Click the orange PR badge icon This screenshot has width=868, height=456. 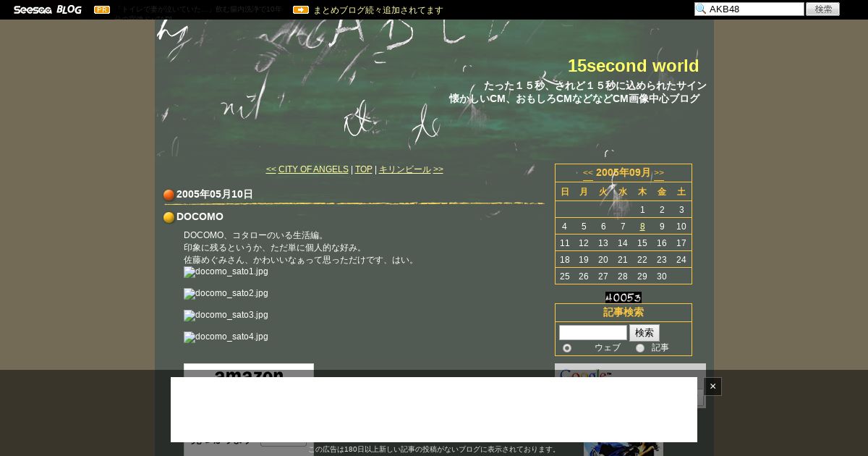[x=102, y=10]
